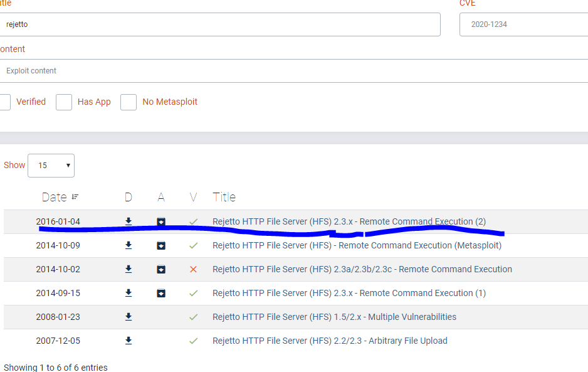Get vulnerable app for 2014-10-09 entry
The image size is (588, 372).
point(161,245)
